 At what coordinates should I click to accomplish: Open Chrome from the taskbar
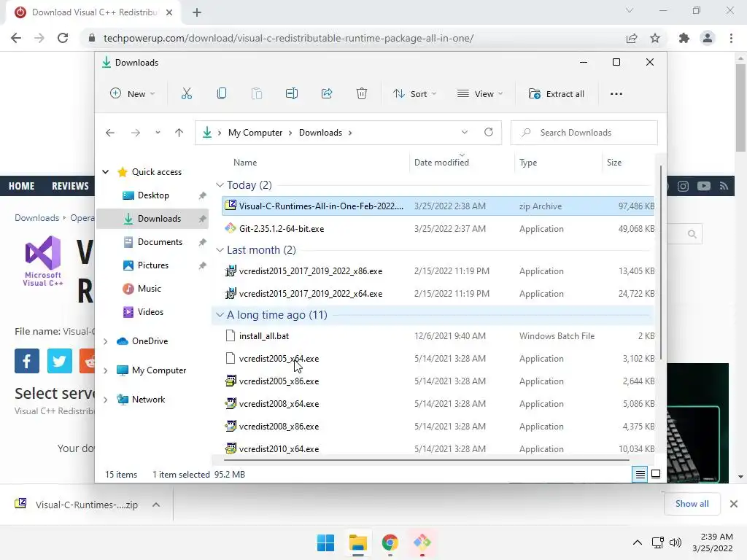[390, 542]
